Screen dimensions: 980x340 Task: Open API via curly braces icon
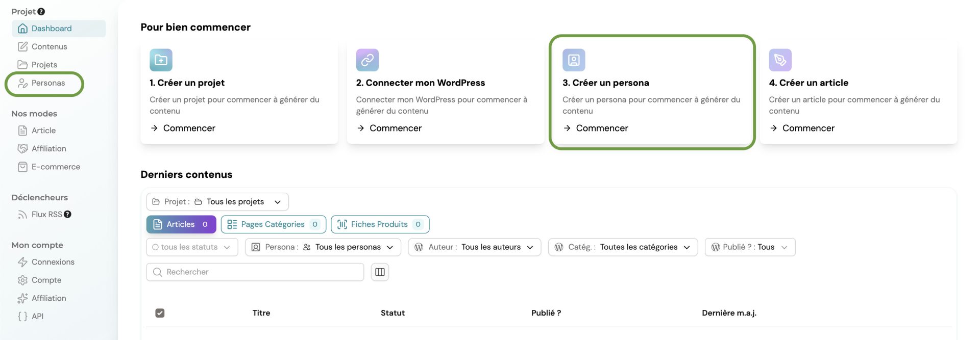22,317
